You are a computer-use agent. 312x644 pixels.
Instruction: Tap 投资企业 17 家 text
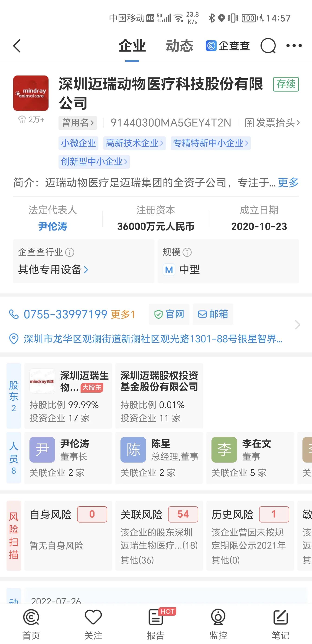tap(59, 418)
